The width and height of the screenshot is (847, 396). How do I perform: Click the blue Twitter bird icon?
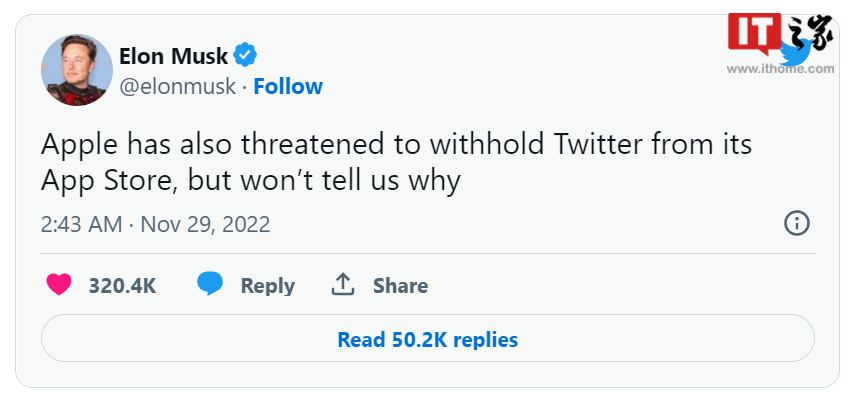(x=796, y=52)
